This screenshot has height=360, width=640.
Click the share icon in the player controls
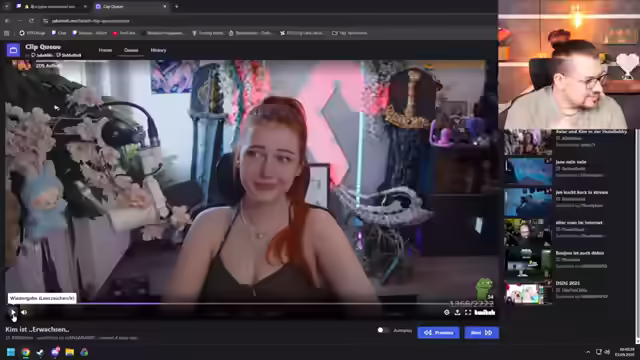click(458, 312)
